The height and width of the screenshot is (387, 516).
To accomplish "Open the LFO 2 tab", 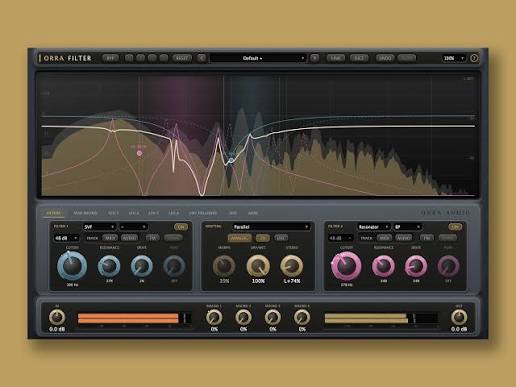I will tap(134, 213).
